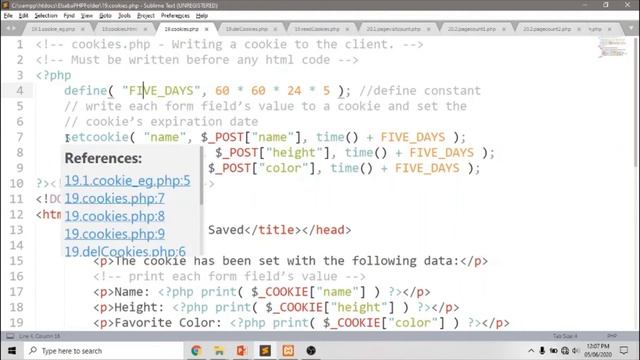Click the code minimap preview

point(612,48)
